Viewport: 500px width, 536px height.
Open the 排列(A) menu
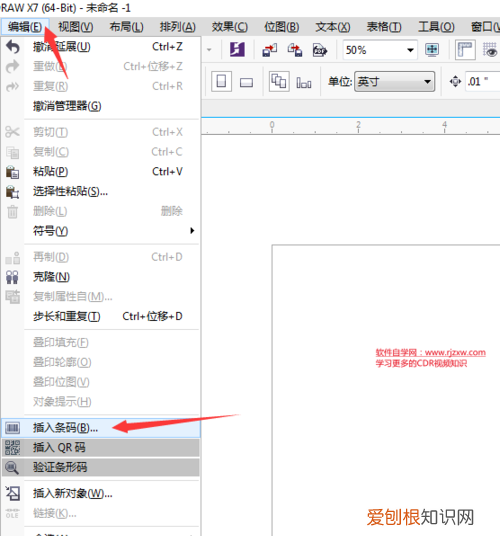[x=178, y=27]
